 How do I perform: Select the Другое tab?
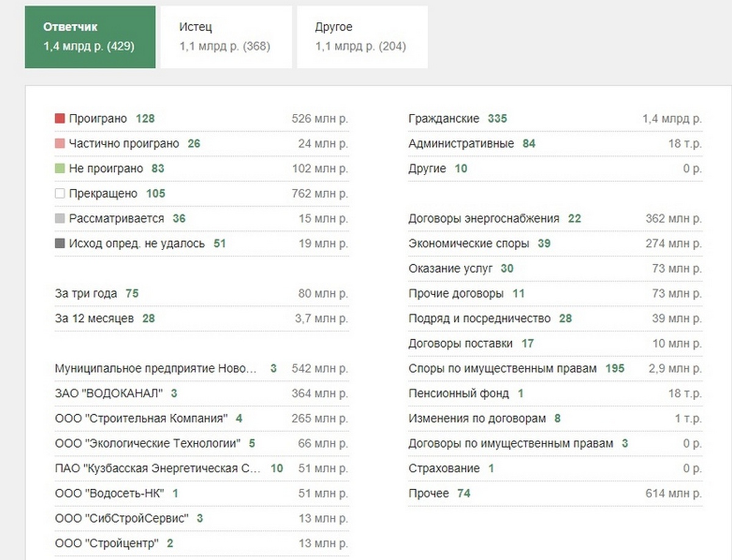(x=362, y=37)
